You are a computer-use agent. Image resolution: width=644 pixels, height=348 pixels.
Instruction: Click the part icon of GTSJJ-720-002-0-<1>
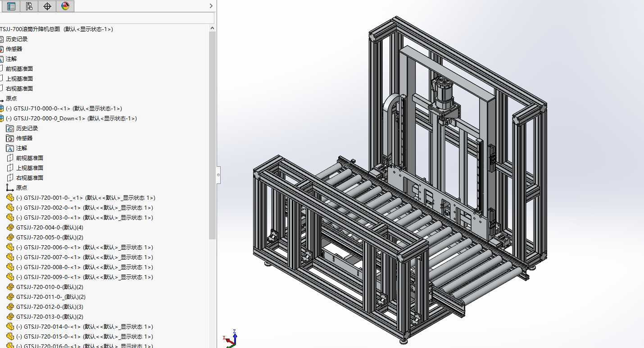(x=10, y=208)
